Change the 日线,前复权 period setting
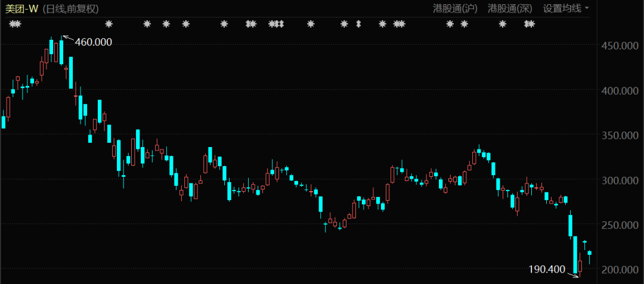Viewport: 644px width, 284px height. tap(71, 8)
